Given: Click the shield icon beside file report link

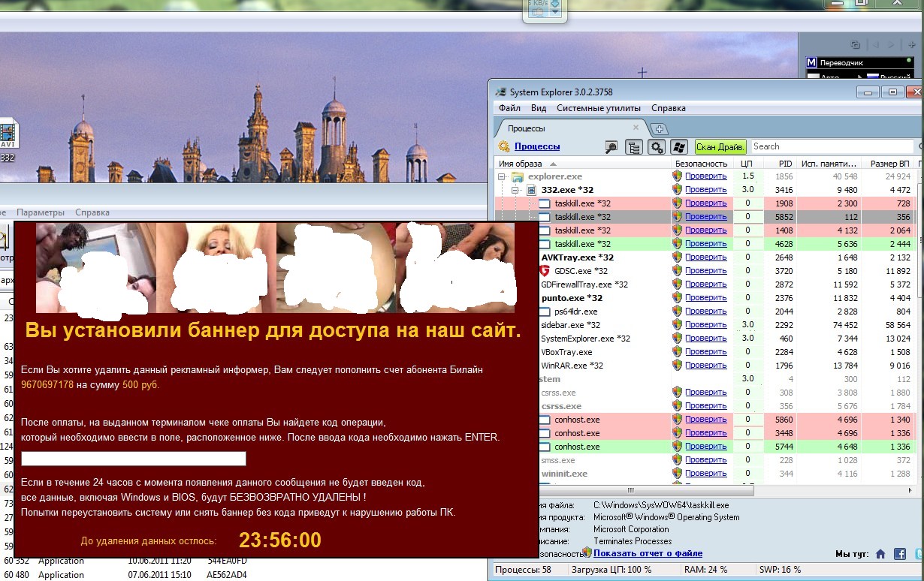Looking at the screenshot, I should 587,553.
